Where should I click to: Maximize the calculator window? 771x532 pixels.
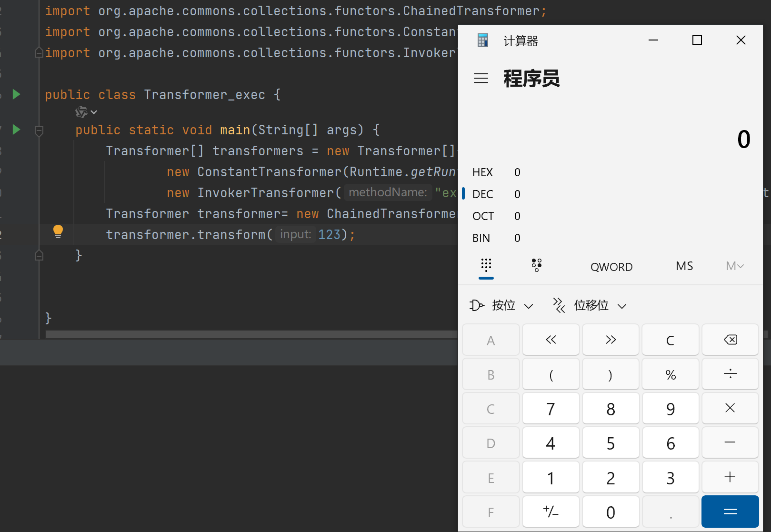coord(697,40)
